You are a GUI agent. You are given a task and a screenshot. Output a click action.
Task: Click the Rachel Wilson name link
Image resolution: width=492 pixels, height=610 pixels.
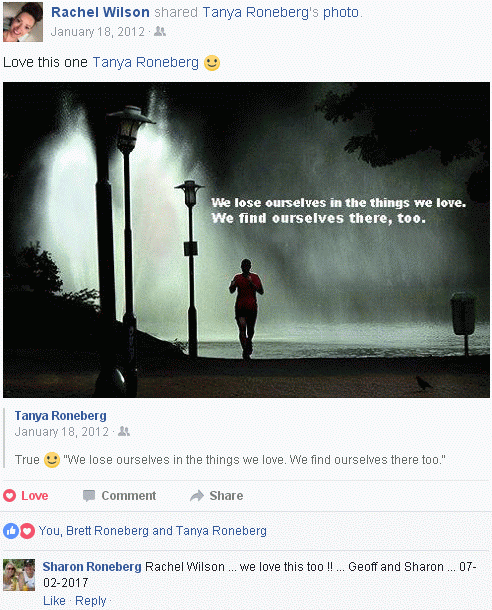click(x=100, y=12)
